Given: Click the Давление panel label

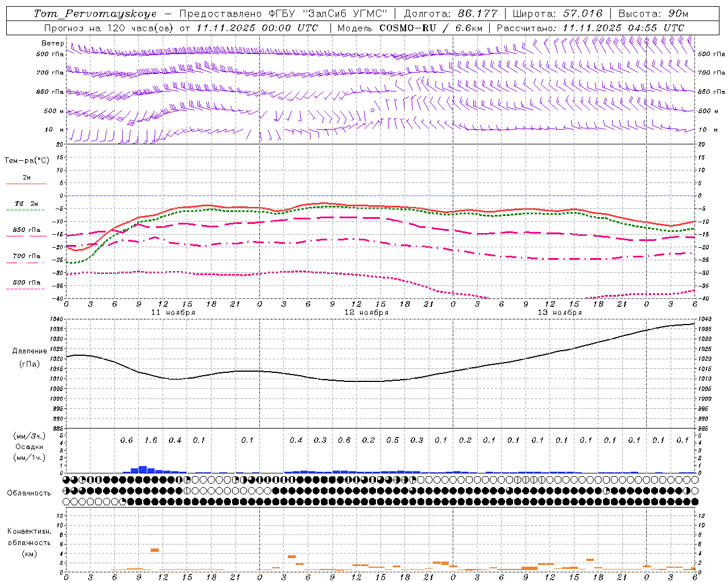Looking at the screenshot, I should (30, 351).
